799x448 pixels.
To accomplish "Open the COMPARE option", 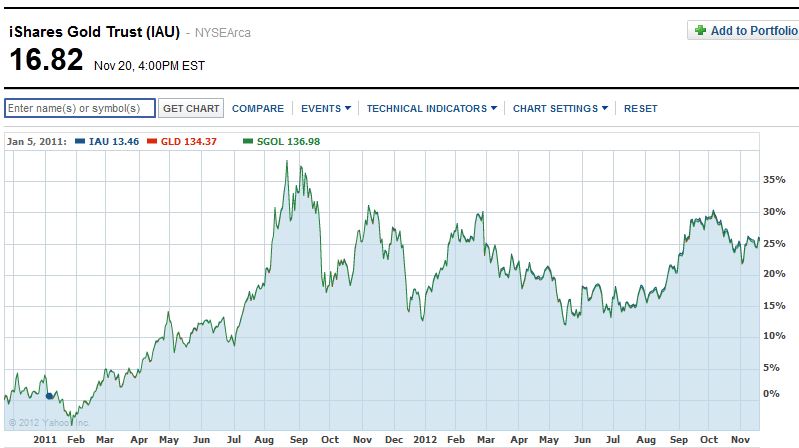I will click(x=258, y=109).
